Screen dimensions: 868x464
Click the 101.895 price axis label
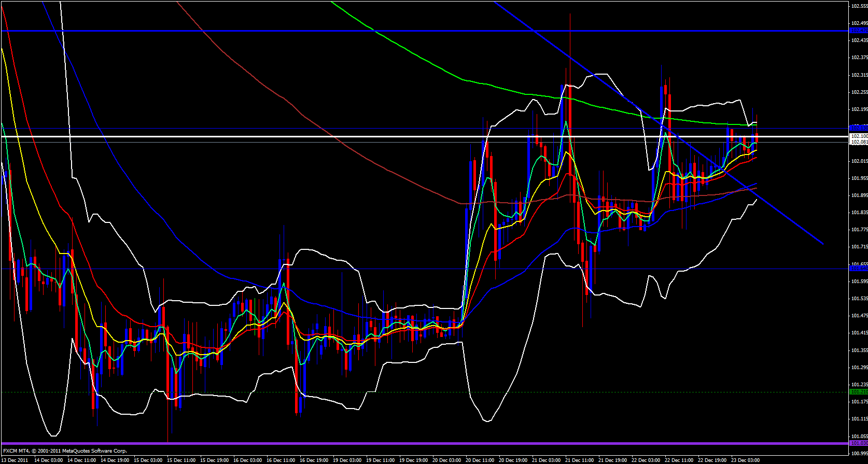coord(859,195)
